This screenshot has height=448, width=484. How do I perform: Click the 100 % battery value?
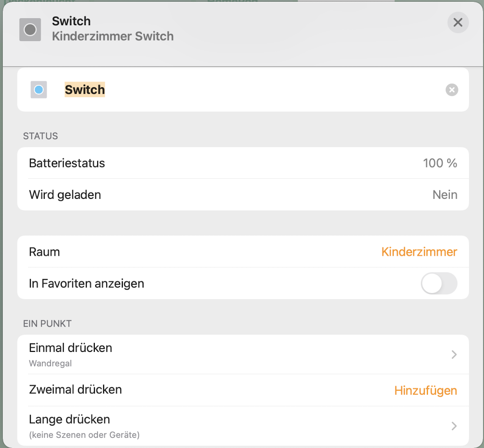tap(440, 163)
